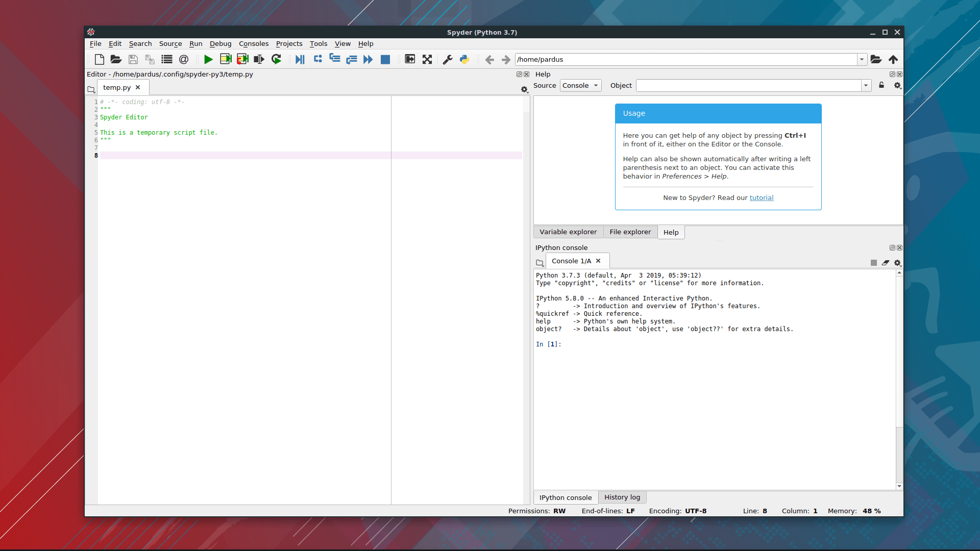Expand the Object combo box arrow

(x=866, y=86)
